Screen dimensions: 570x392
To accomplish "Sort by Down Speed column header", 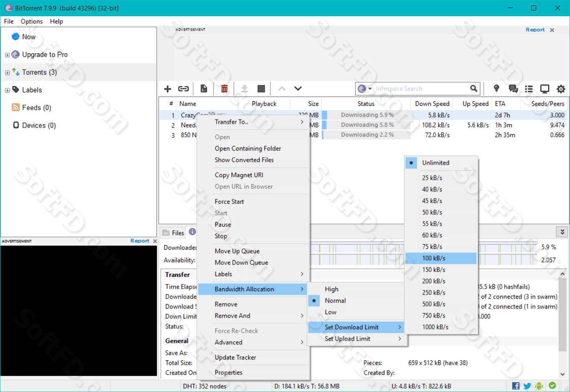I will pos(432,103).
